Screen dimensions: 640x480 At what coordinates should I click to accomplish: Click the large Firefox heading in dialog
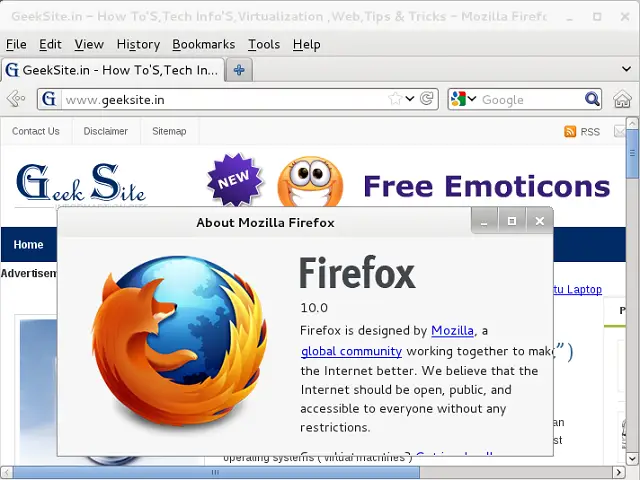pos(357,273)
